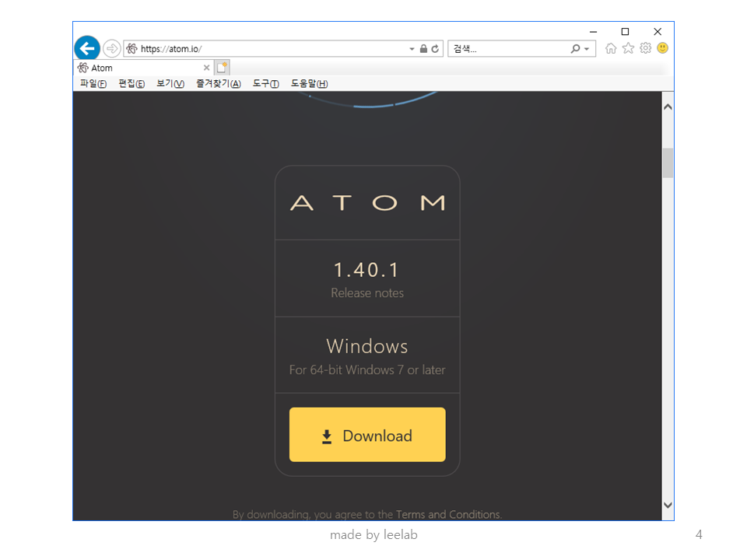
Task: Open the 파일(F) menu
Action: pyautogui.click(x=93, y=83)
